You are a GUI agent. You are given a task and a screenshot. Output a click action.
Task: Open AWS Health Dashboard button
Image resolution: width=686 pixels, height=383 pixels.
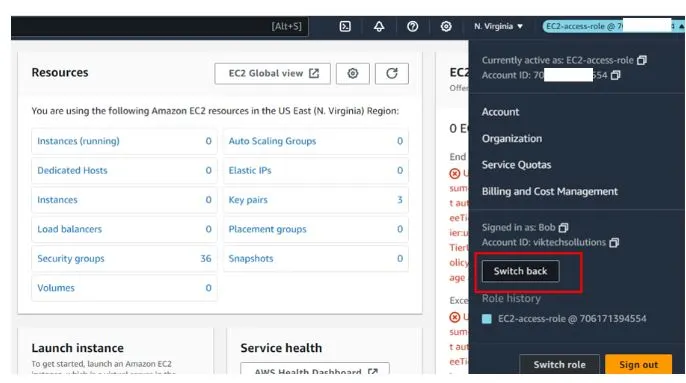coord(315,369)
